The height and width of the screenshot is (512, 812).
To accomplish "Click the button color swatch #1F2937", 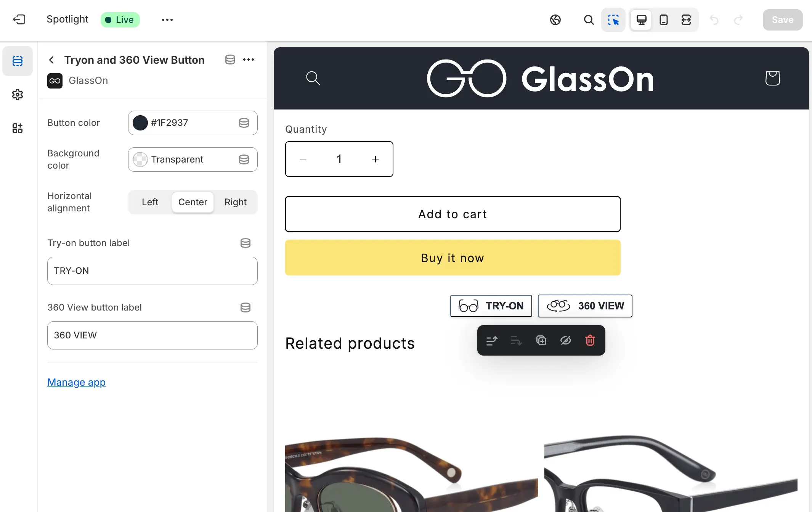I will coord(140,123).
